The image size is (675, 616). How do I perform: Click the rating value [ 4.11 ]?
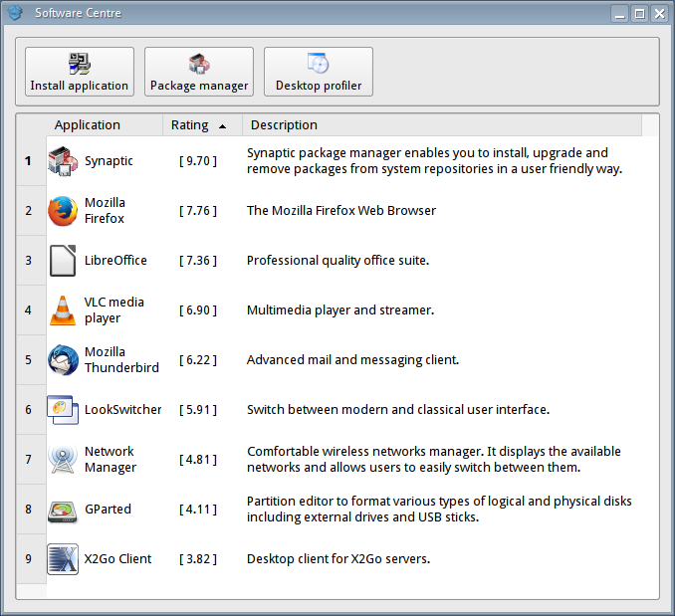(x=198, y=510)
